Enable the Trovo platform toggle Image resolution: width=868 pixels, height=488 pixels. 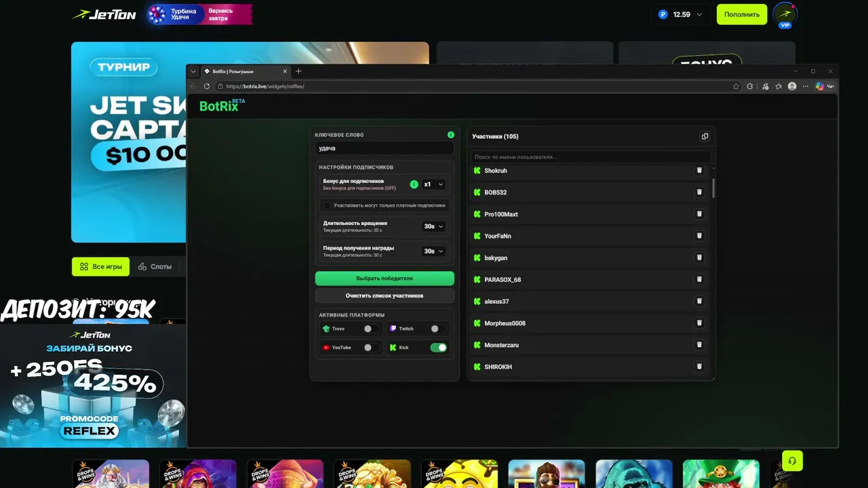coord(371,329)
